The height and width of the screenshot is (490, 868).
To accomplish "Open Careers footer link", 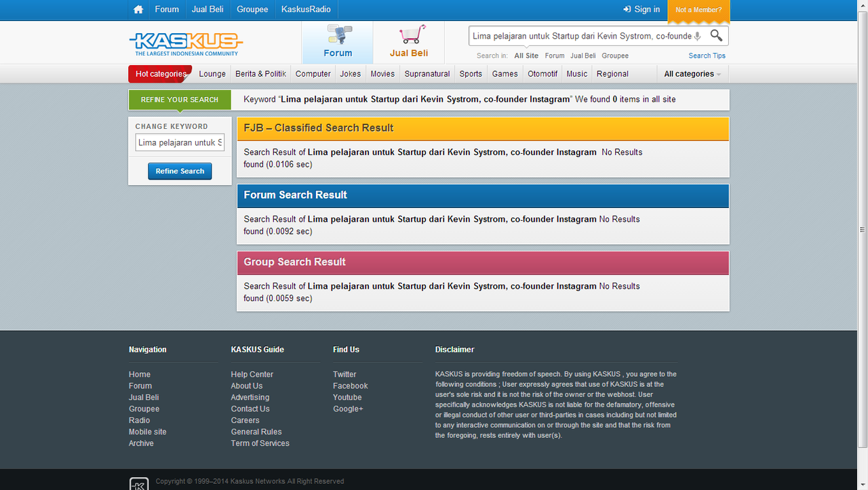I will [245, 420].
